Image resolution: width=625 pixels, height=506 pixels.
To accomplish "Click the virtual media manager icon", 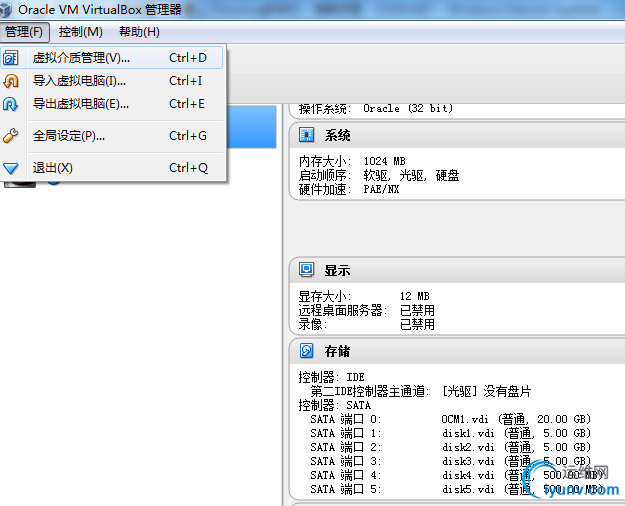I will [x=10, y=58].
